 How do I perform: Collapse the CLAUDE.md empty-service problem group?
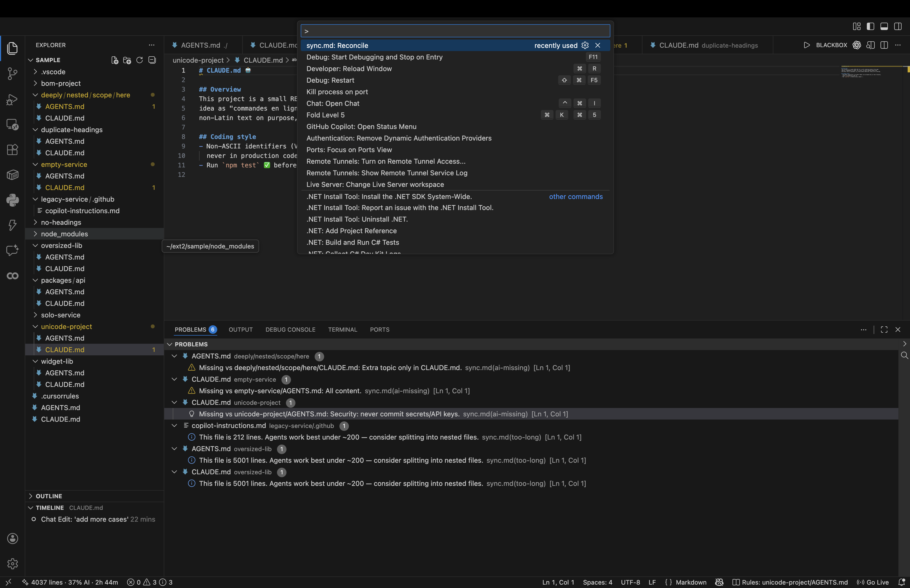coord(175,379)
